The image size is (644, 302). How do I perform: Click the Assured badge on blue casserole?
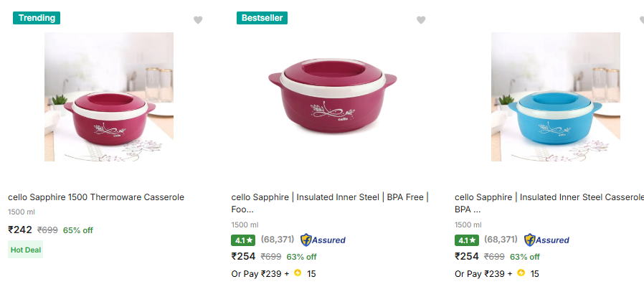(546, 240)
